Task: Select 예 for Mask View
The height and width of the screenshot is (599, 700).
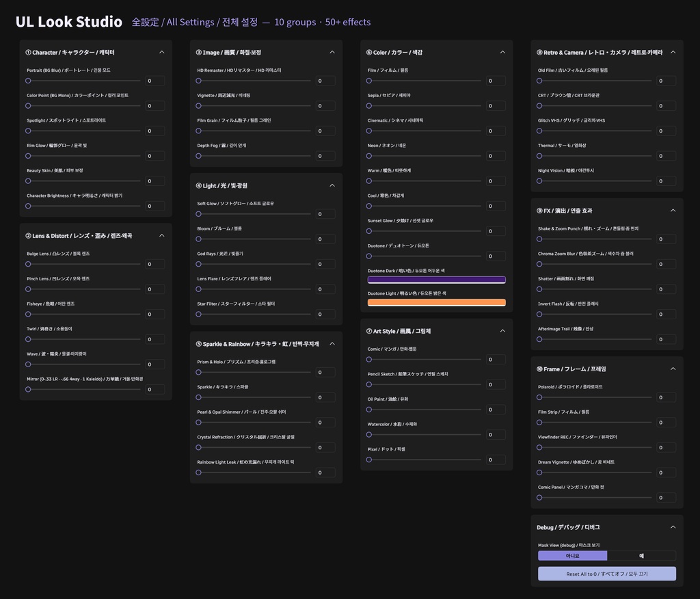Action: tap(641, 556)
